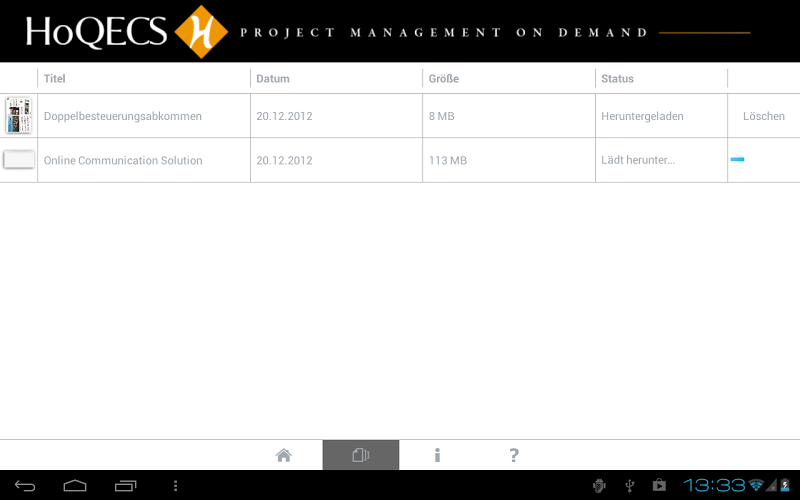Tap the Lädt herunter... status cell
Screen dimensions: 800x500
click(638, 160)
